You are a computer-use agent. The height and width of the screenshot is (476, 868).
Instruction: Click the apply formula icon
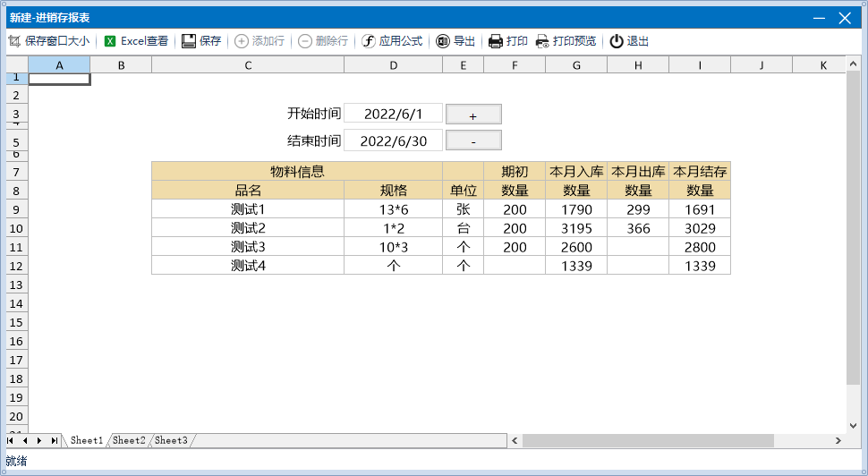click(369, 41)
